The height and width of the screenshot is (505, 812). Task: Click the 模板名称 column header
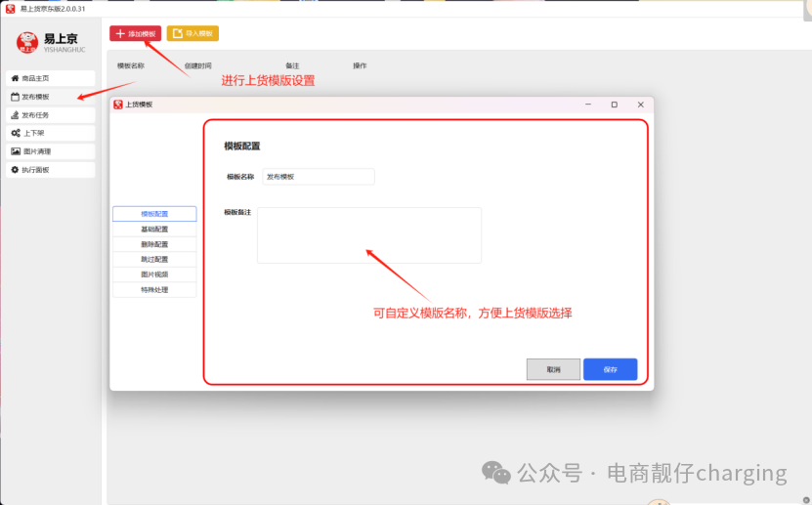point(131,65)
